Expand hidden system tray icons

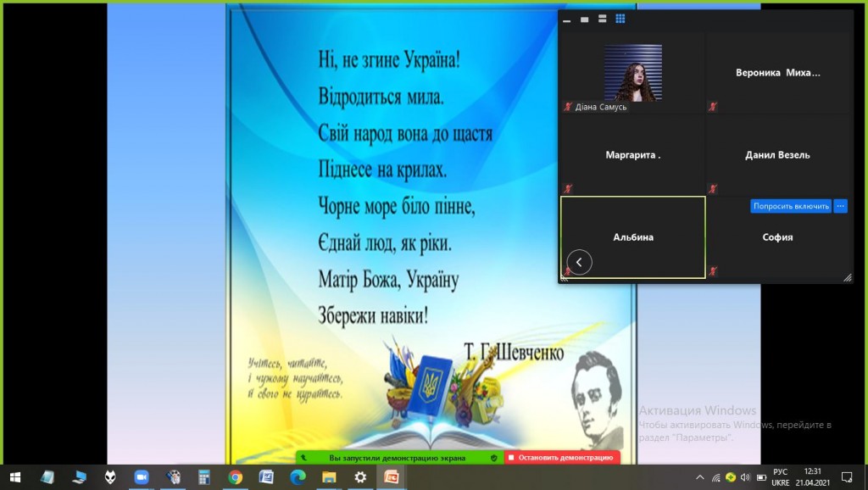pos(700,477)
